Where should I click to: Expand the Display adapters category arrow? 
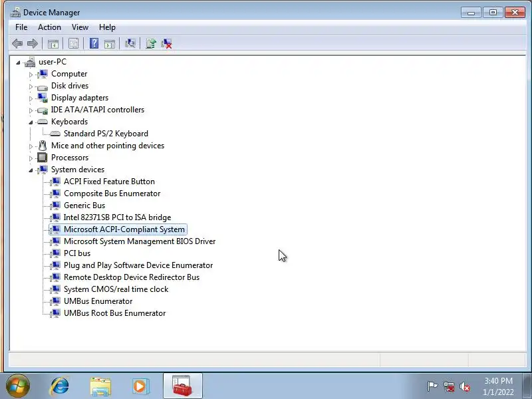(x=31, y=98)
